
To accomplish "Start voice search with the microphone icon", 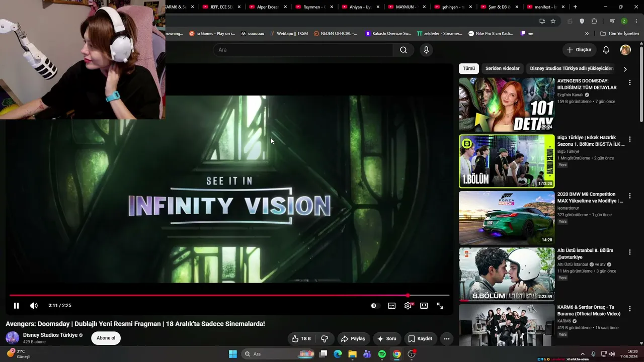I will point(426,50).
